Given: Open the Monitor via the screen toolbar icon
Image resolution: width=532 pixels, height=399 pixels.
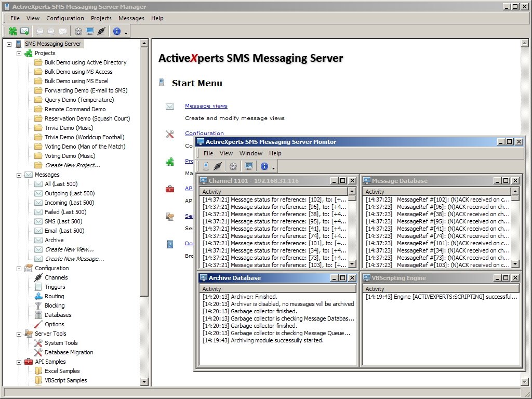Looking at the screenshot, I should tap(90, 31).
